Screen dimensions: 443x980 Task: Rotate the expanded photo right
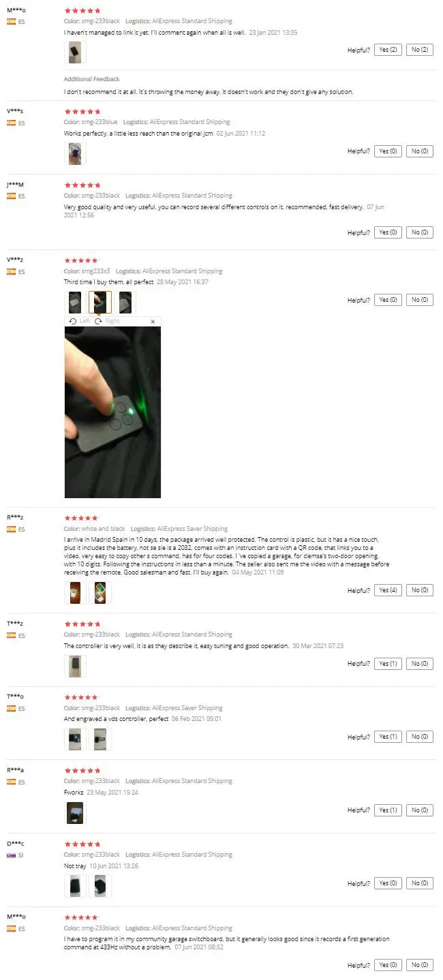(107, 321)
